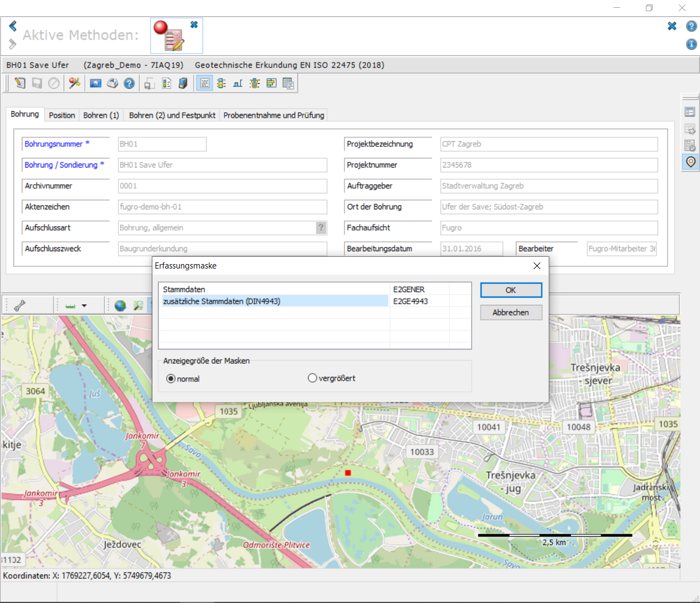The width and height of the screenshot is (700, 603).
Task: Click the save diskette icon in the toolbar
Action: pyautogui.click(x=37, y=83)
